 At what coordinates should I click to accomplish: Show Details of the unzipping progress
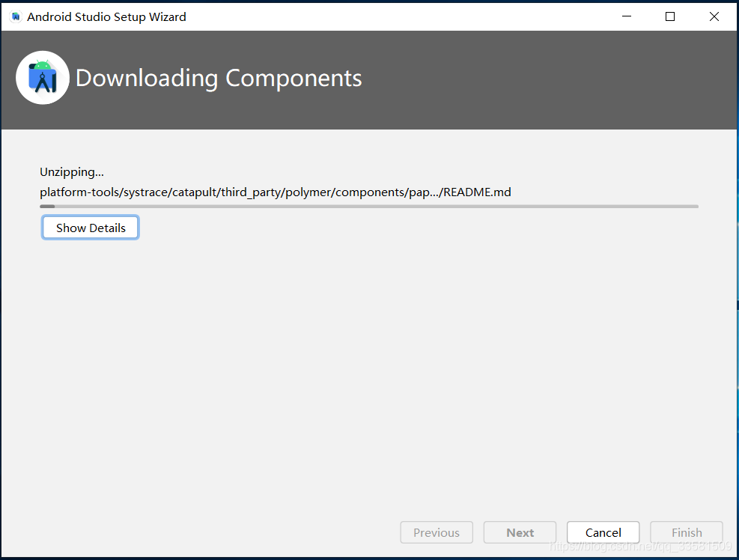[91, 228]
